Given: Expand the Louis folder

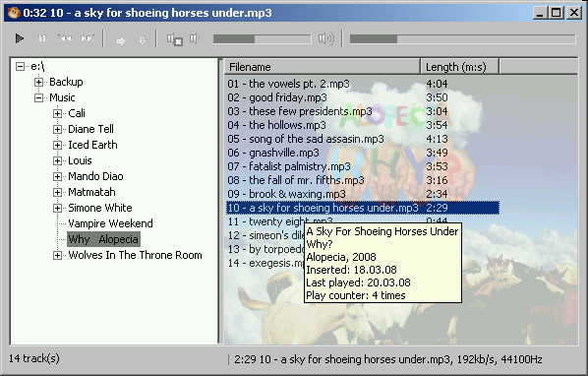Looking at the screenshot, I should coord(57,160).
